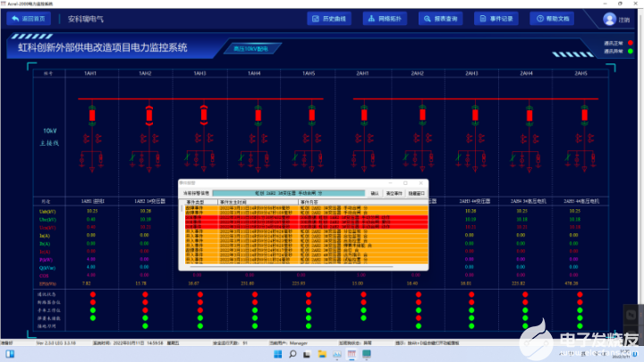Click the magnifier icon on 报表查询
Screen dimensions: 644x362
tap(428, 19)
